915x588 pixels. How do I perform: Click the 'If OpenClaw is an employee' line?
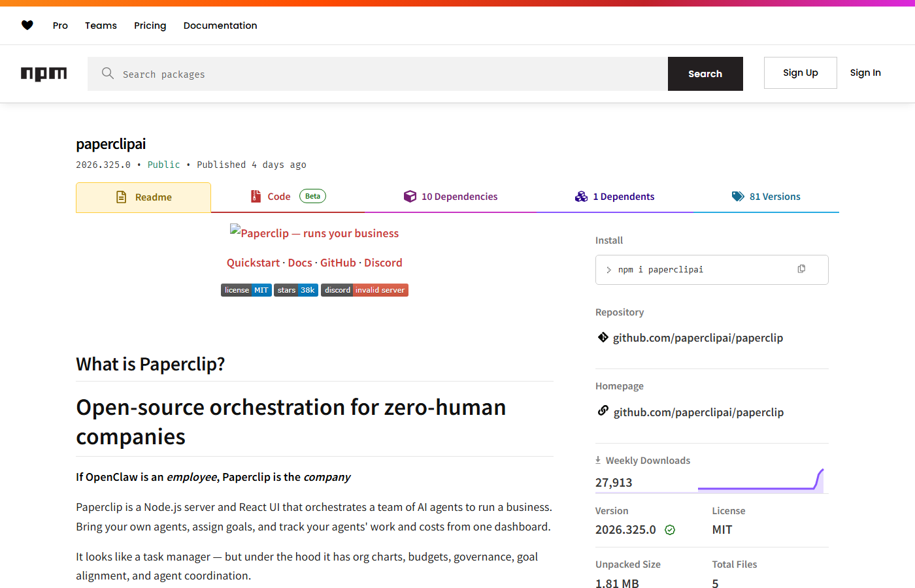[x=213, y=477]
